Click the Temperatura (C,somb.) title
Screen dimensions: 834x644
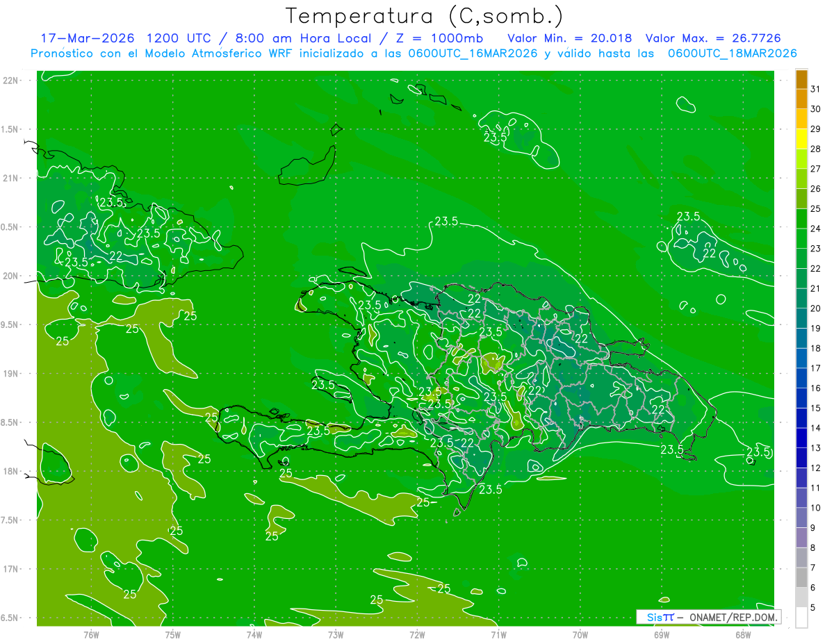(x=425, y=16)
